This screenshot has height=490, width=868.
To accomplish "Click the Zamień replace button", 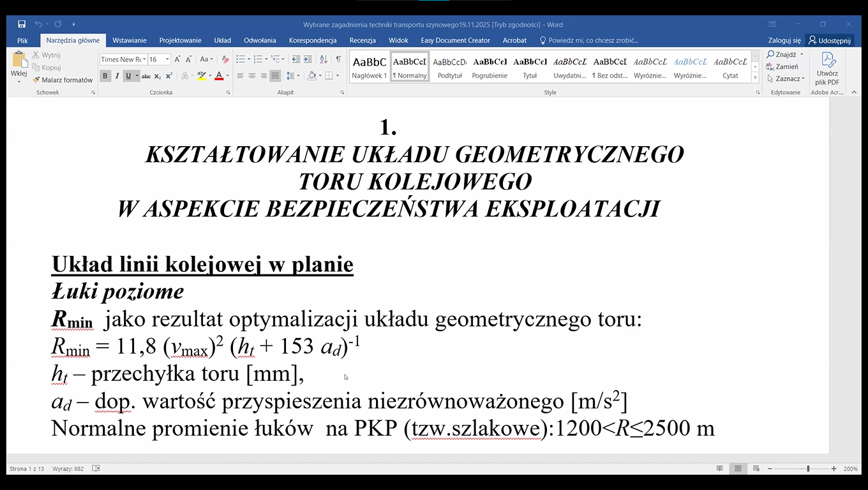I will point(783,66).
